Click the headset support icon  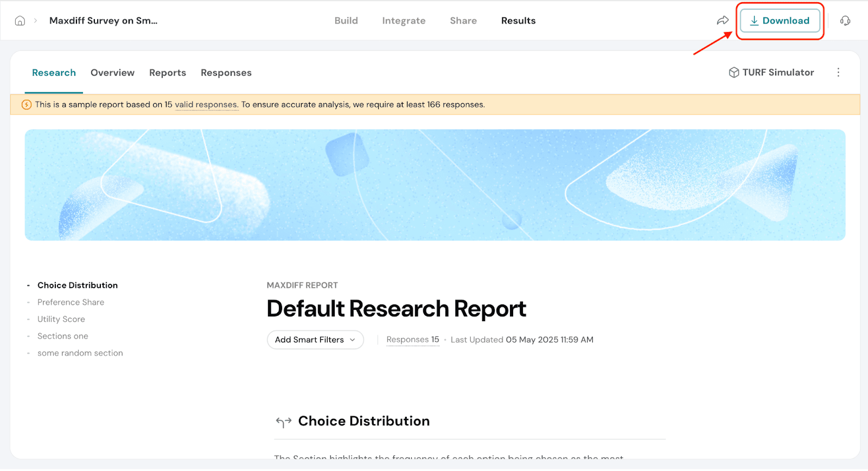[845, 21]
